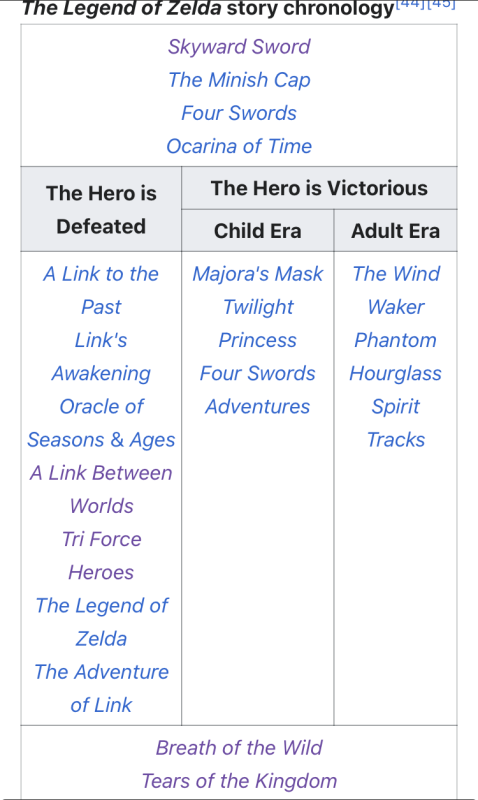Open the Twilight Princess link
The width and height of the screenshot is (478, 800).
click(x=258, y=323)
